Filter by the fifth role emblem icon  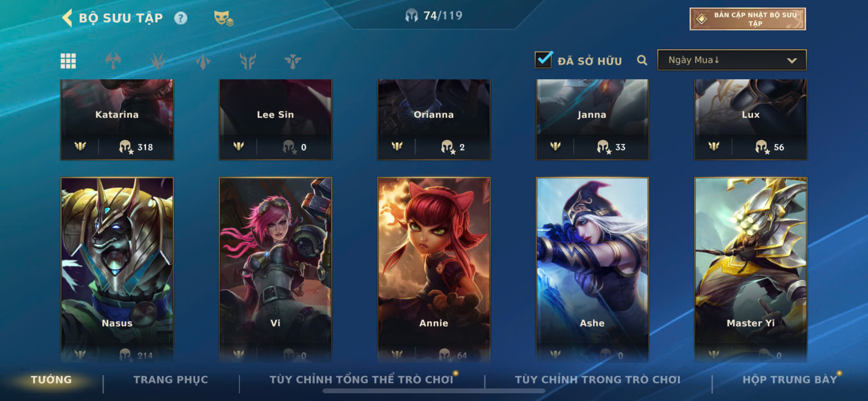[x=293, y=61]
